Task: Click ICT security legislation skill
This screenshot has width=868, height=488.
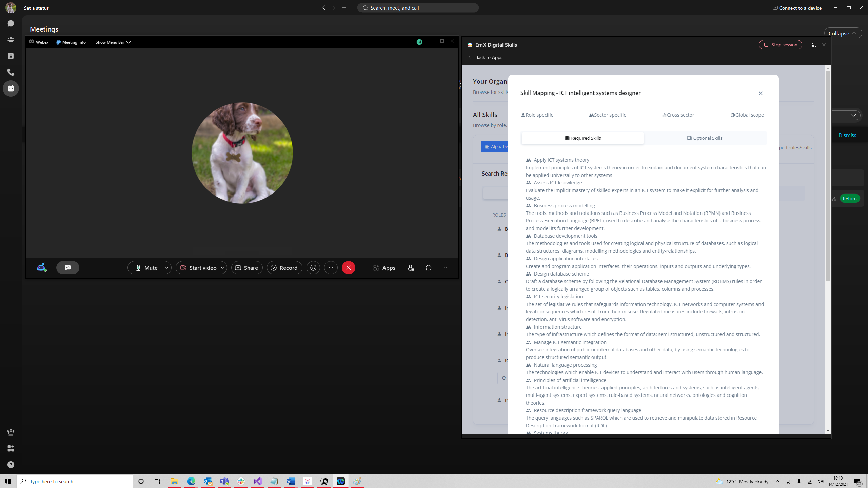Action: (558, 297)
